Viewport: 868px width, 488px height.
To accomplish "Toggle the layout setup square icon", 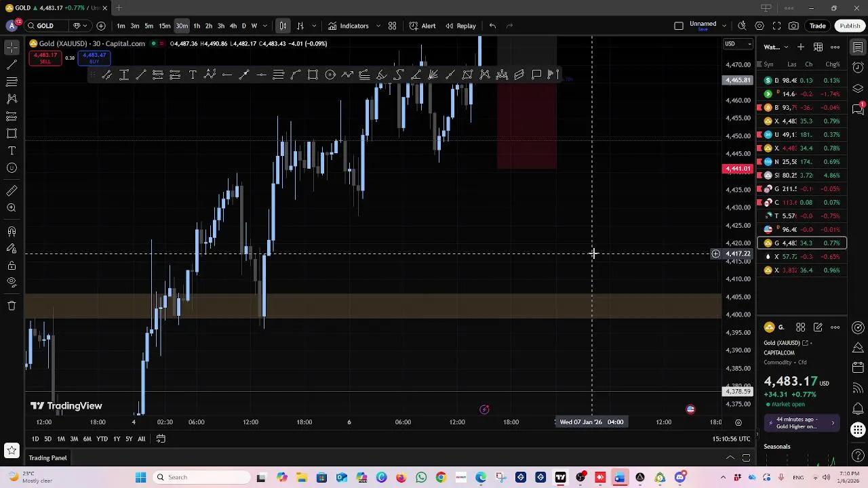I will click(679, 26).
